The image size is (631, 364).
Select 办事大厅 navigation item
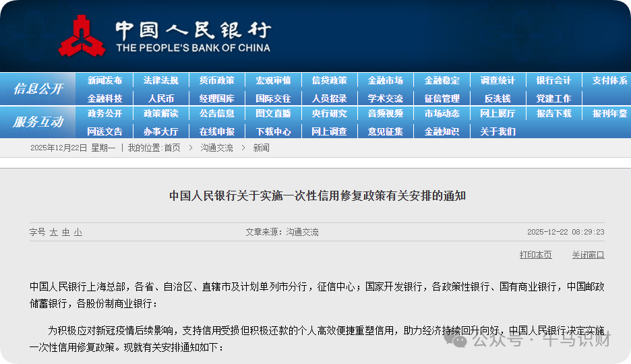tap(160, 131)
